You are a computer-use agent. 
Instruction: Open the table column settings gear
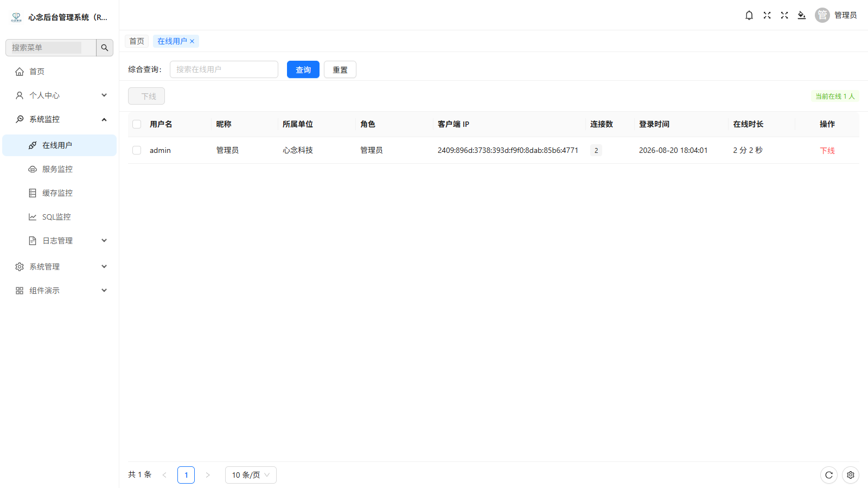[851, 475]
